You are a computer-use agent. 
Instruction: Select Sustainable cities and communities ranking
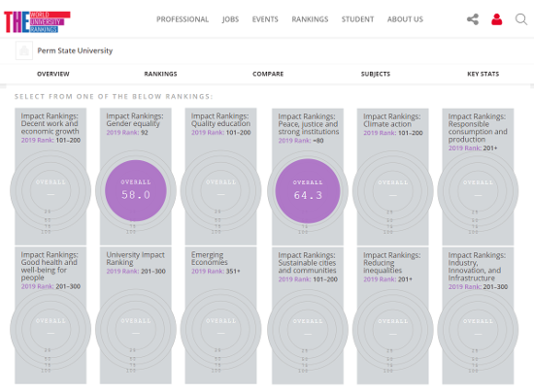[307, 263]
